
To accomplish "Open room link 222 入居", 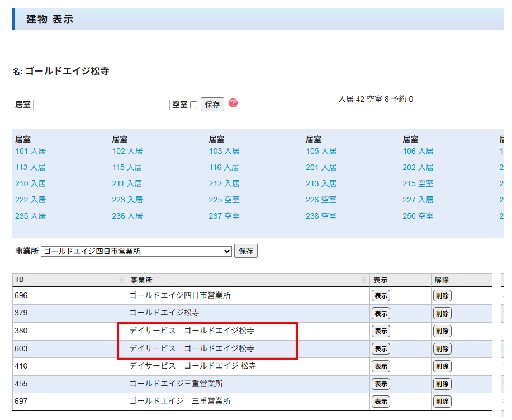I will tap(30, 200).
